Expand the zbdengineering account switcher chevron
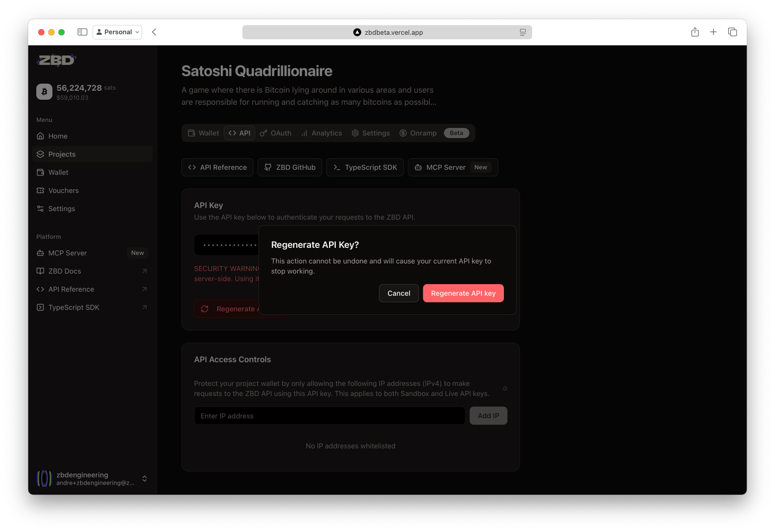The height and width of the screenshot is (532, 775). point(145,479)
